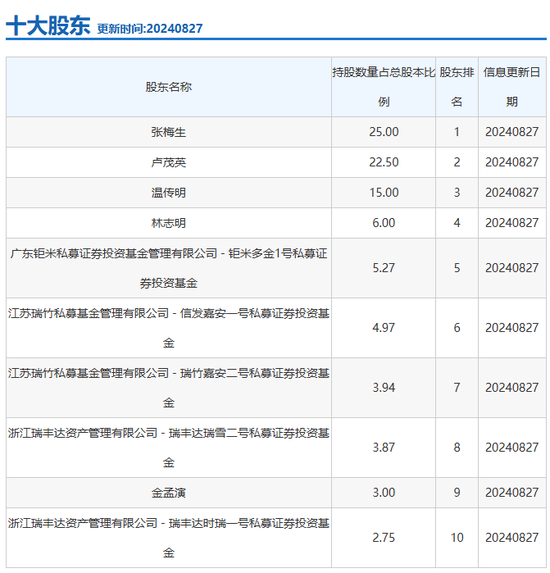Click rank number 8 in the ranking column
The width and height of the screenshot is (550, 573).
coord(457,448)
